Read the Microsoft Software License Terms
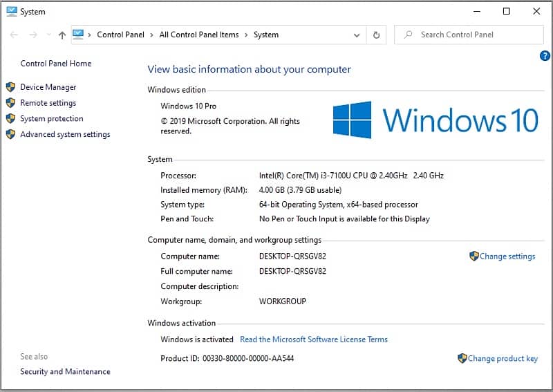 (313, 339)
